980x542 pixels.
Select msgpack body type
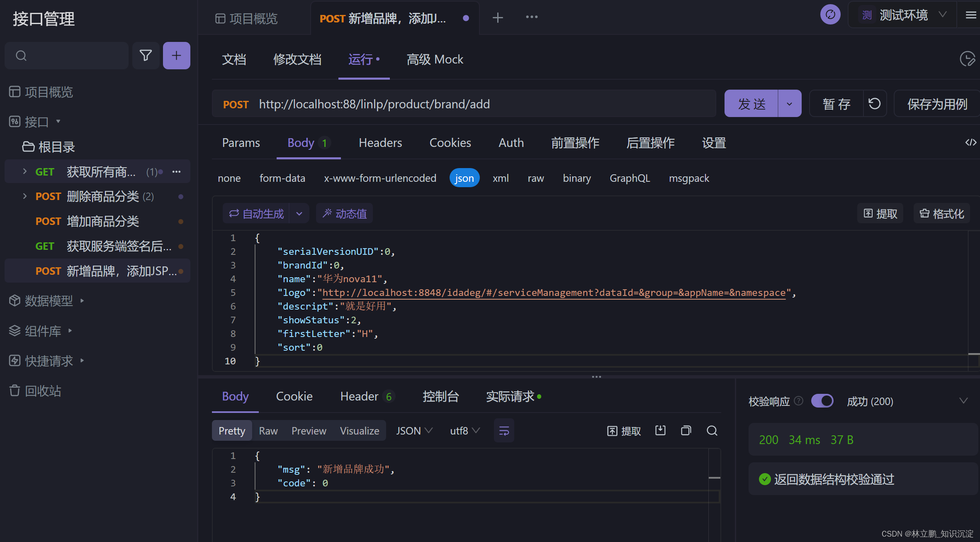click(x=689, y=178)
